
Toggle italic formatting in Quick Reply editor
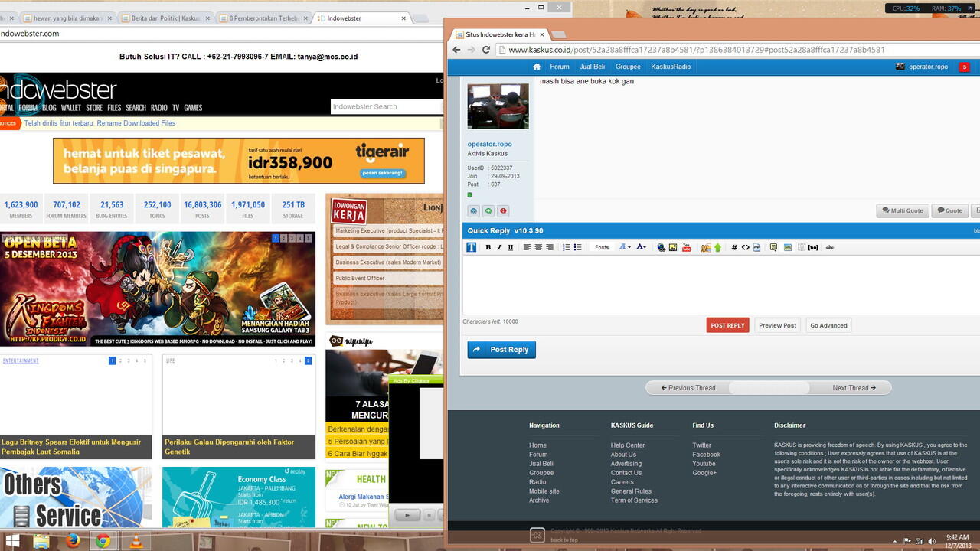[499, 247]
